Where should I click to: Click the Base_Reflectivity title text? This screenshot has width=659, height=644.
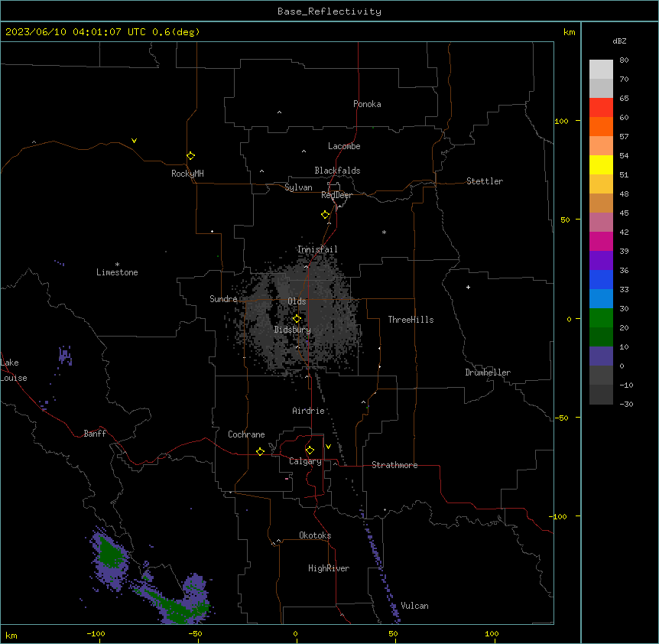[x=329, y=11]
